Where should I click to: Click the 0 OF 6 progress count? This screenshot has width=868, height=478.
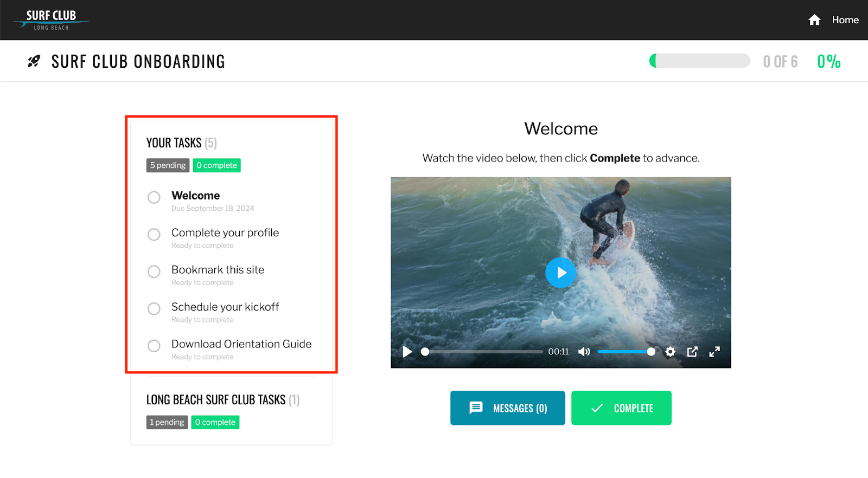click(780, 62)
